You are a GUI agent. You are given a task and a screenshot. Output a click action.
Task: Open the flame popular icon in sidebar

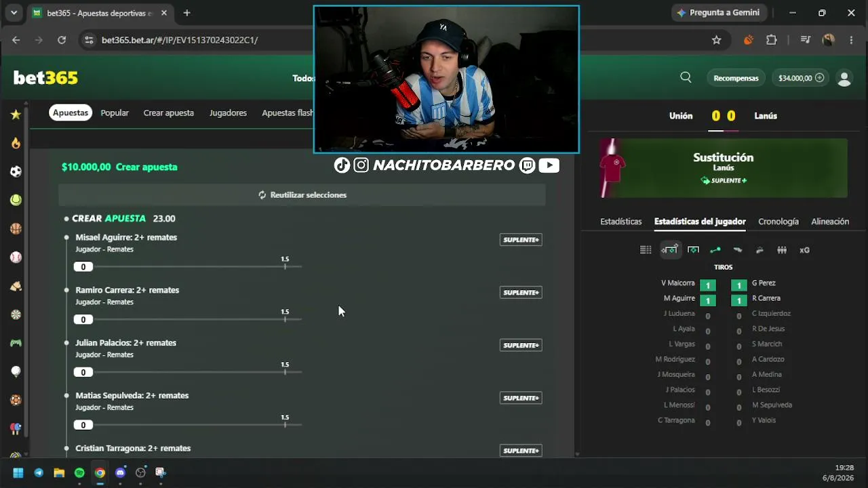point(16,143)
